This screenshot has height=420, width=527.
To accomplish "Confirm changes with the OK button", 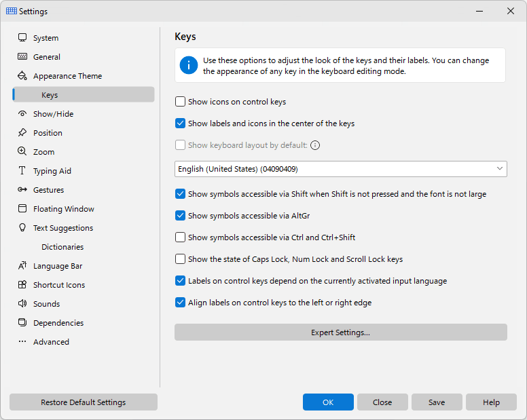I will coord(328,402).
